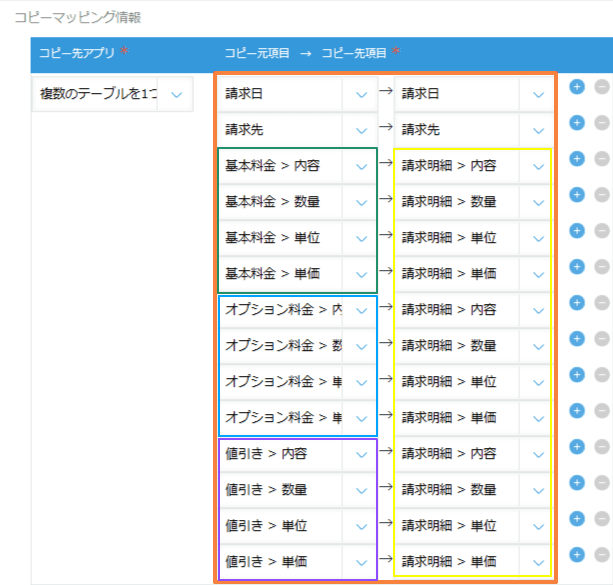
Task: Click plus icon for 基本料金 > 内容 row
Action: tap(577, 159)
